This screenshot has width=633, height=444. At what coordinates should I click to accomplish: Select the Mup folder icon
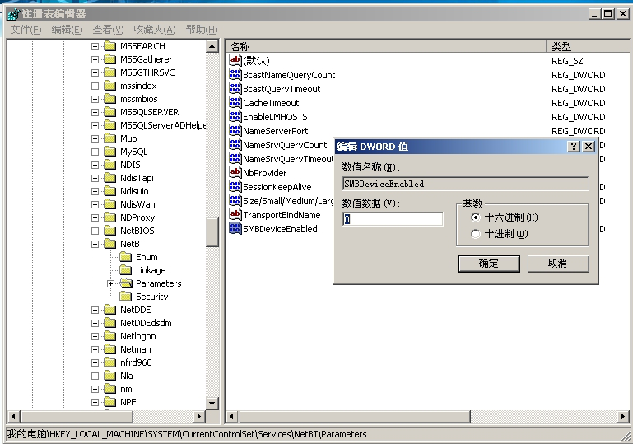pos(110,138)
